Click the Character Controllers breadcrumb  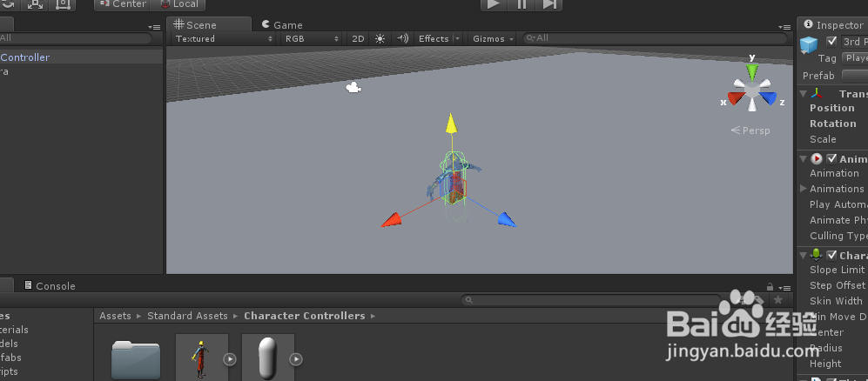pyautogui.click(x=305, y=316)
